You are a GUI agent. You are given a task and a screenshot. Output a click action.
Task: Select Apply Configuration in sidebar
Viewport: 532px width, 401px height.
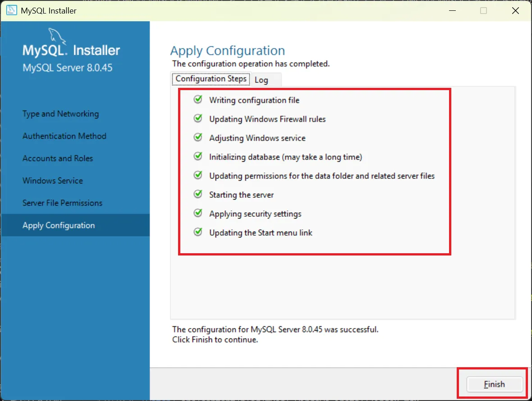[75, 225]
